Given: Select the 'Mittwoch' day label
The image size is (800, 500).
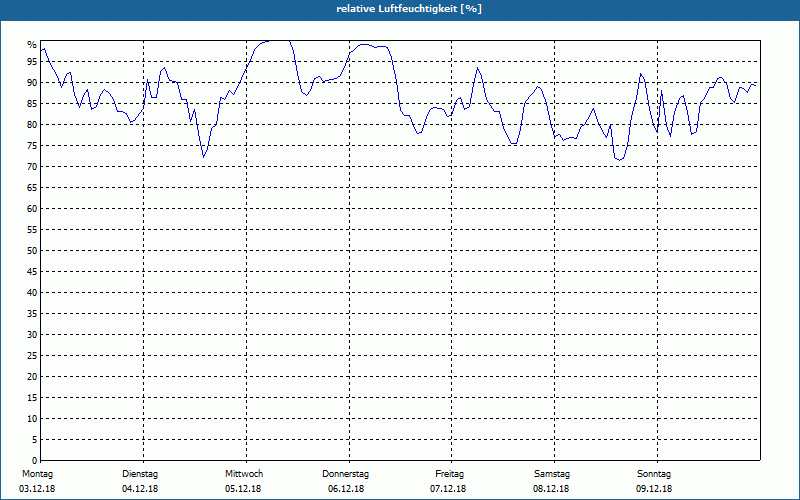Looking at the screenshot, I should 244,474.
